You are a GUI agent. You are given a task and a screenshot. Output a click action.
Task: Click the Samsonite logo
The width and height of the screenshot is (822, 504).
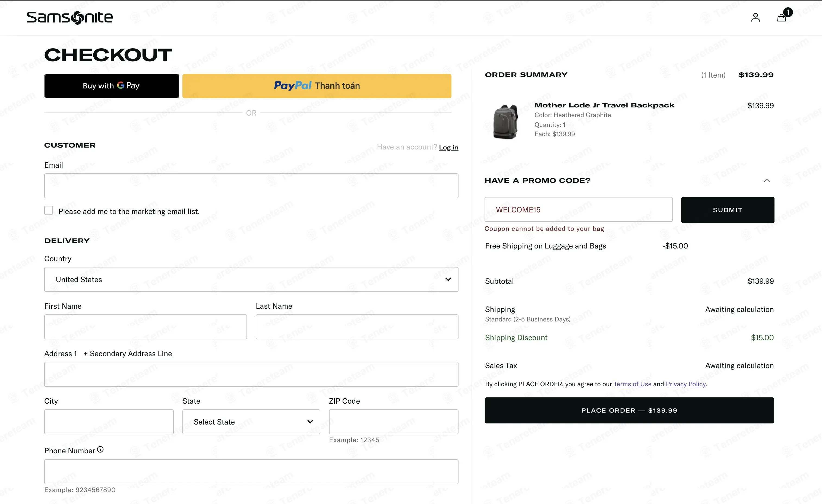(70, 17)
